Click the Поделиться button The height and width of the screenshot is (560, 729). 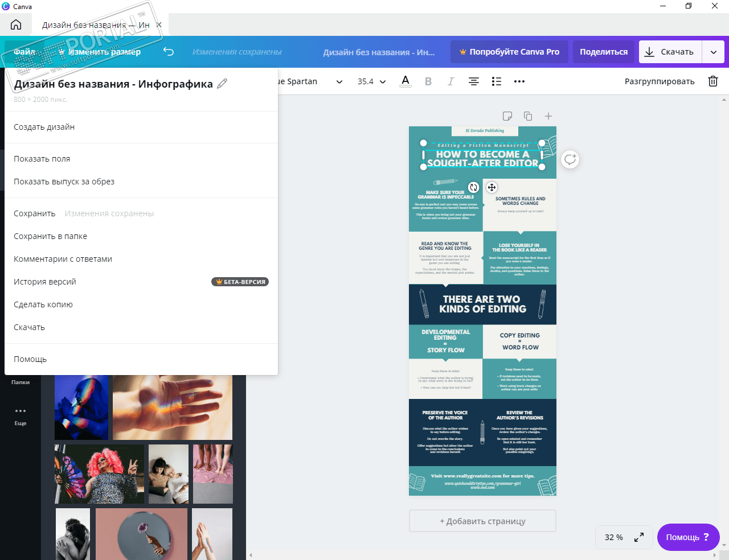(604, 52)
